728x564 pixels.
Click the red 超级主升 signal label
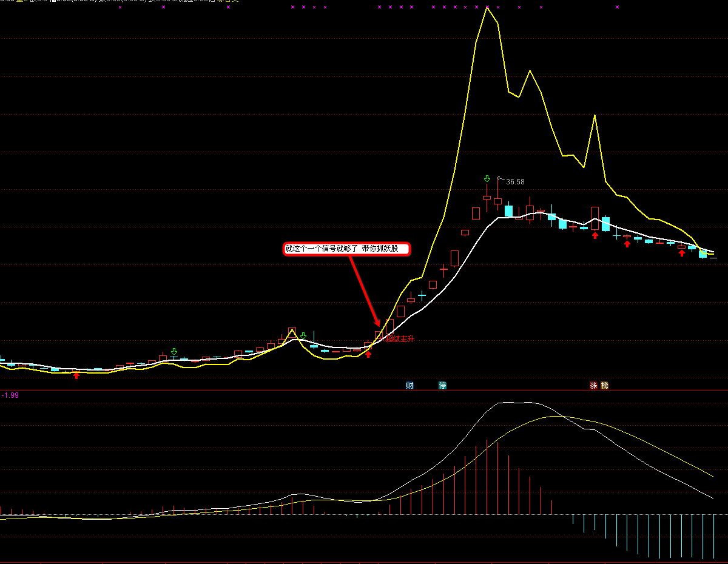pos(400,338)
